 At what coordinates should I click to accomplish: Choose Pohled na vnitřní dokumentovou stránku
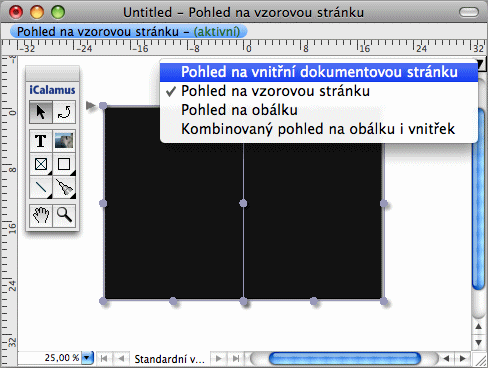click(x=319, y=72)
